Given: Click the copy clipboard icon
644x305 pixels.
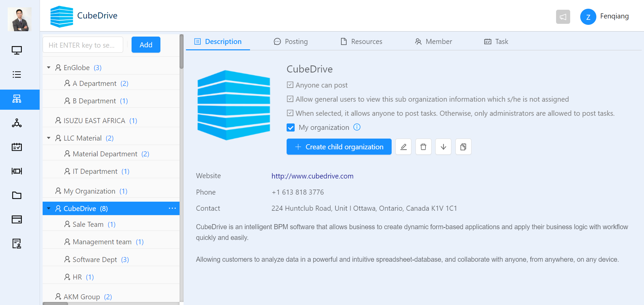Looking at the screenshot, I should 463,147.
